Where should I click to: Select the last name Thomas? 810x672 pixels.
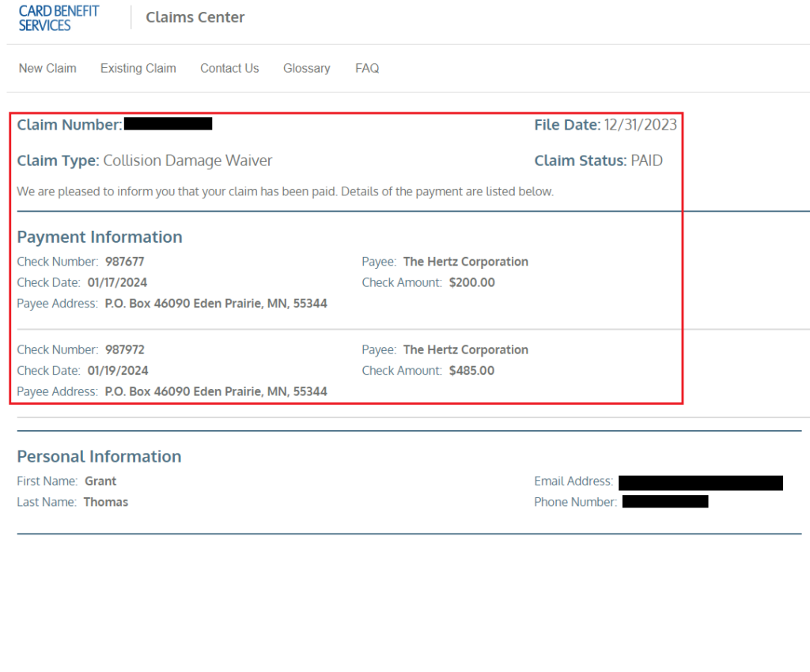[106, 502]
